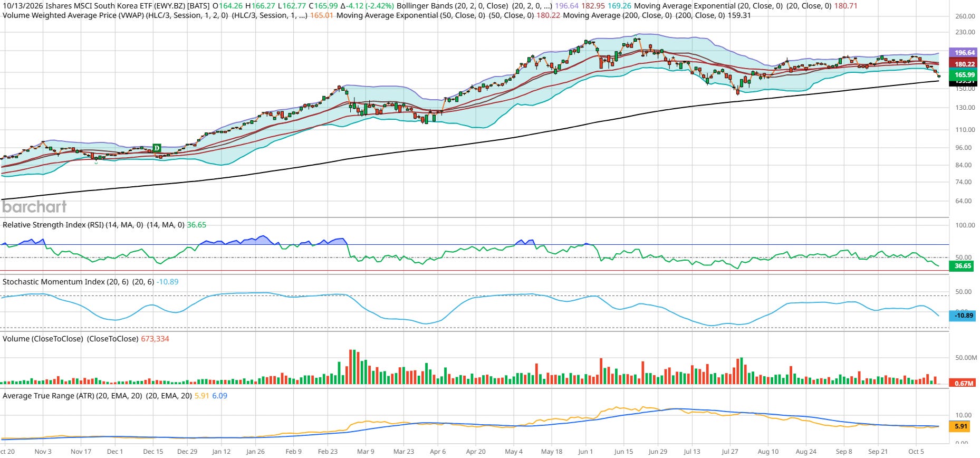Open the Bollinger Bands (20, 2, 0, Close) legend

452,6
